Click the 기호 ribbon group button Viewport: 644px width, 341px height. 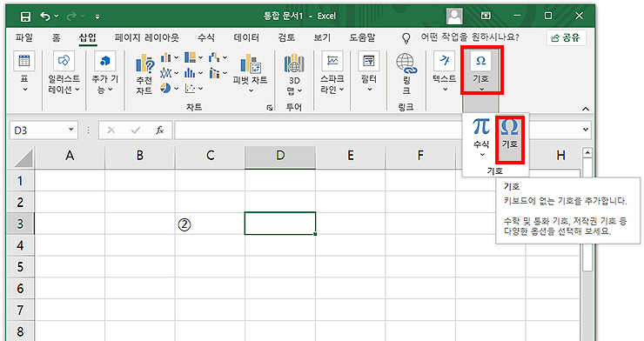(x=481, y=70)
